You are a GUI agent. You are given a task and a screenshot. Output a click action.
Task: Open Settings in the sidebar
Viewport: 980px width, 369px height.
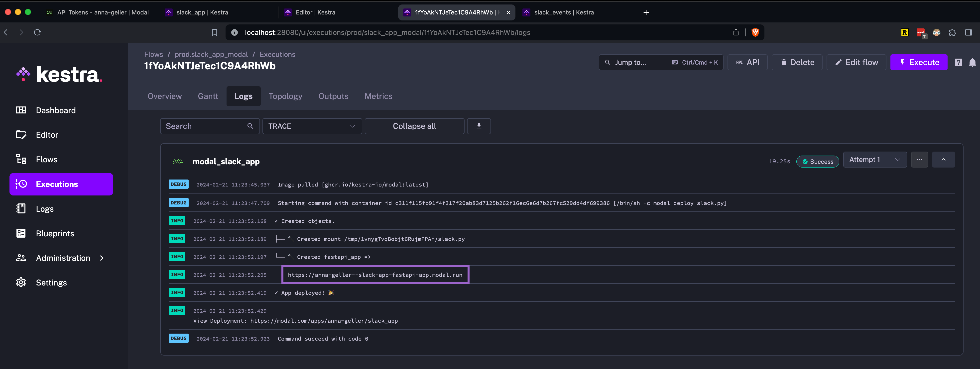pos(51,282)
